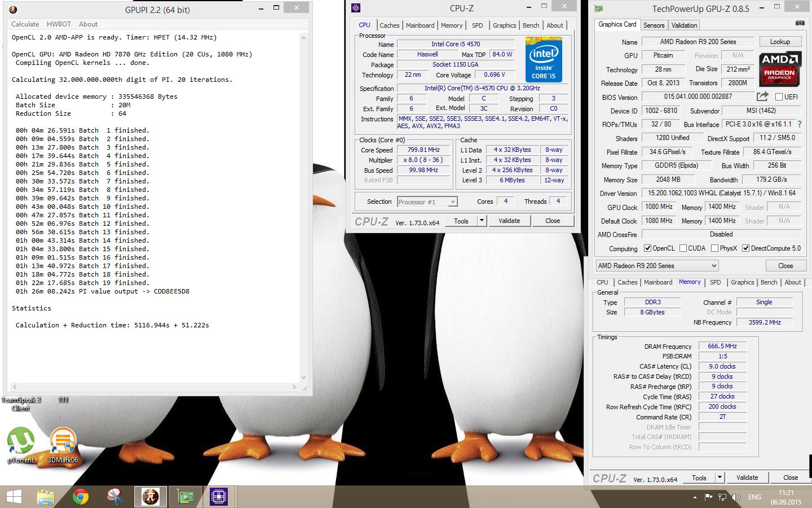Click the AMD Radeon Graphics logo
812x508 pixels.
(x=780, y=69)
